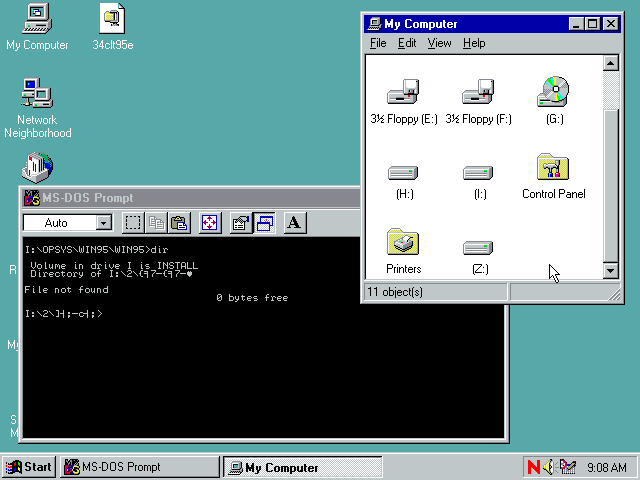Select the 34clt95e desktop file icon

pyautogui.click(x=112, y=18)
